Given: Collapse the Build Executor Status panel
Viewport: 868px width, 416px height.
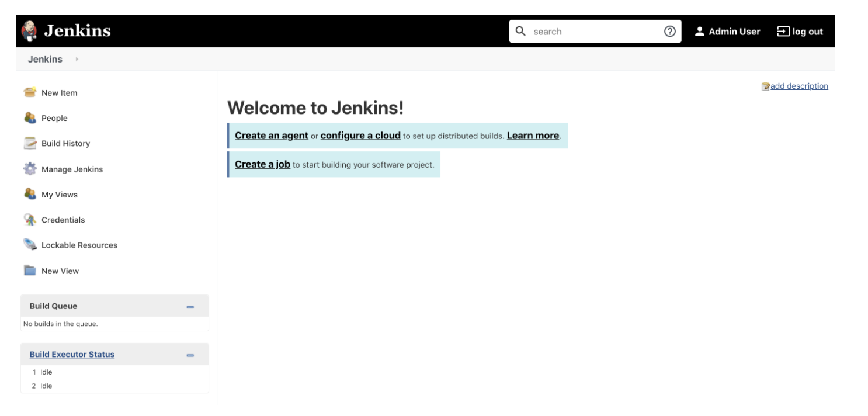Looking at the screenshot, I should click(190, 355).
